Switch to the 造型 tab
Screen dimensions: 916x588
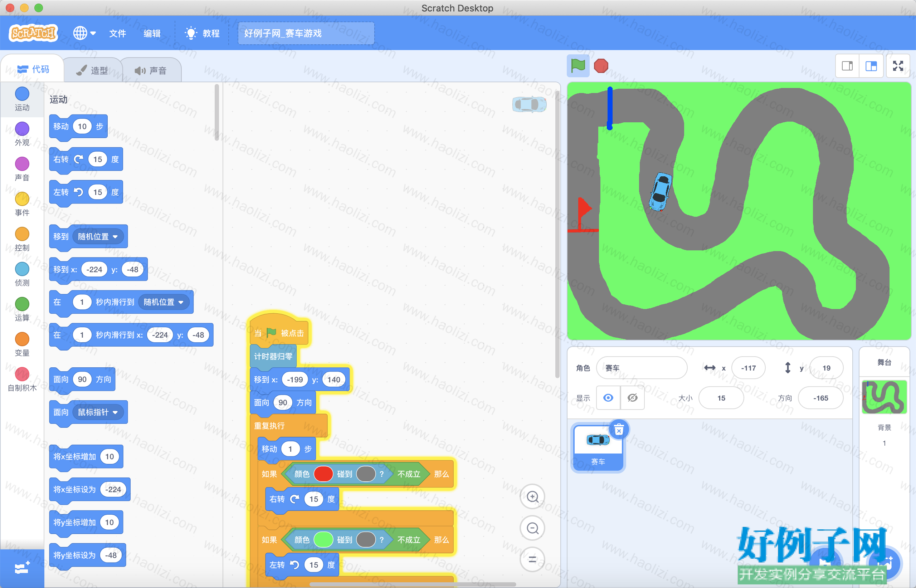pyautogui.click(x=92, y=70)
